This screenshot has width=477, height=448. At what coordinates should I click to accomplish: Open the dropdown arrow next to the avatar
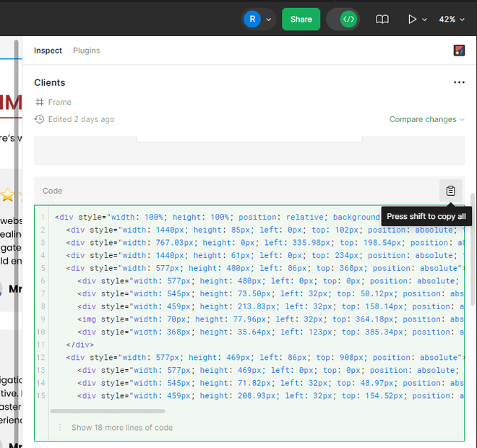(x=269, y=20)
